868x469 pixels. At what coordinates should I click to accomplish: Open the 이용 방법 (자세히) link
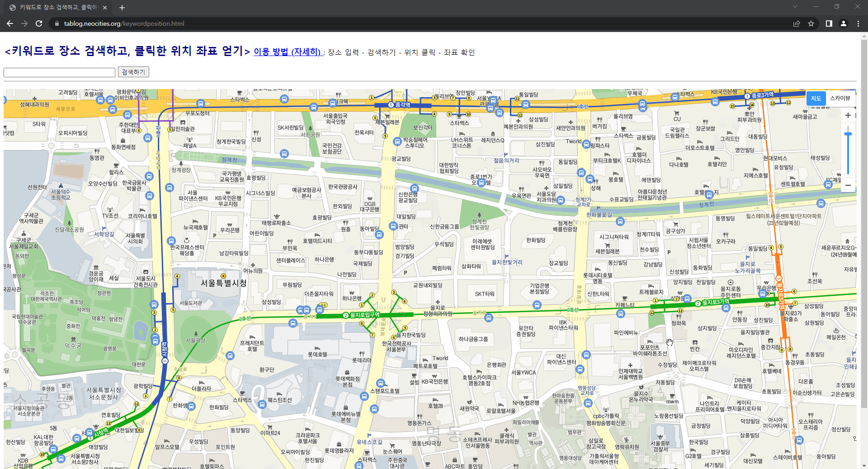point(288,52)
